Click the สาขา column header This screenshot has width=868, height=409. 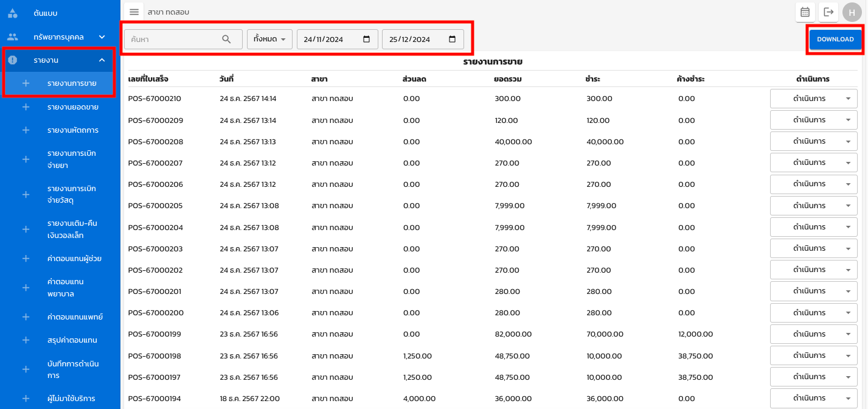320,79
